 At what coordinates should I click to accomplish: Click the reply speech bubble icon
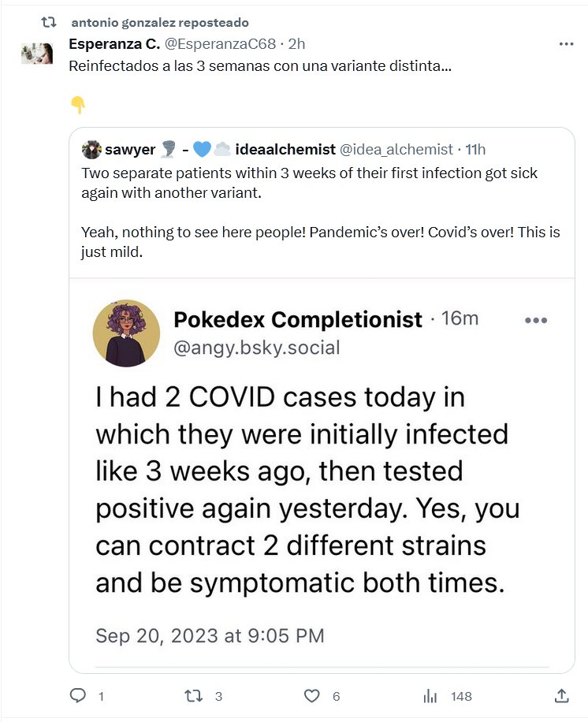77,696
